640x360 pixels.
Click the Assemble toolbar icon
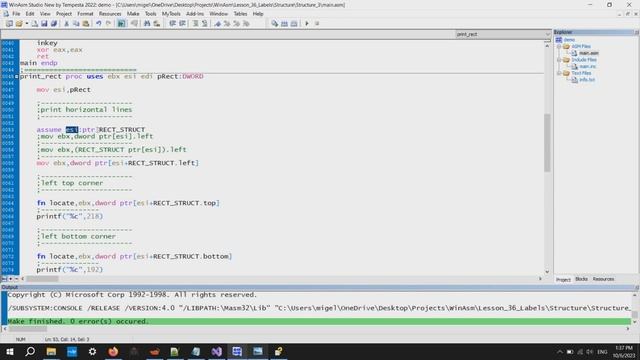point(275,24)
